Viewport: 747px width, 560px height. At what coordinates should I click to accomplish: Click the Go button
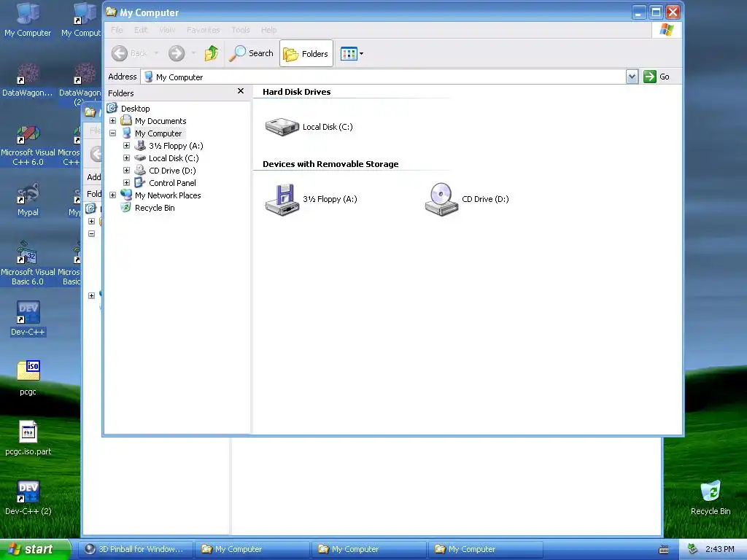(657, 77)
